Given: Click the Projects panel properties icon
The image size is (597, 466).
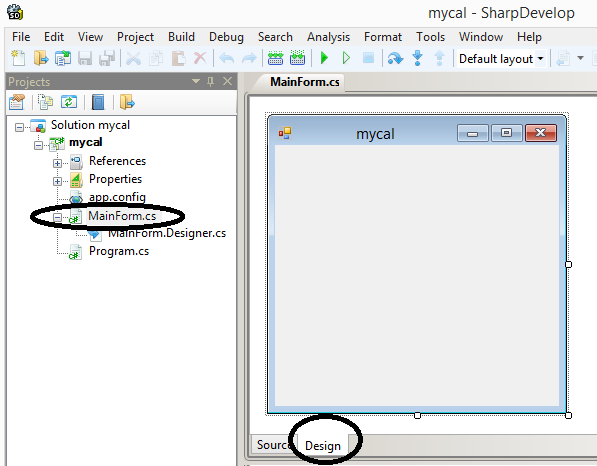Looking at the screenshot, I should coord(17,102).
